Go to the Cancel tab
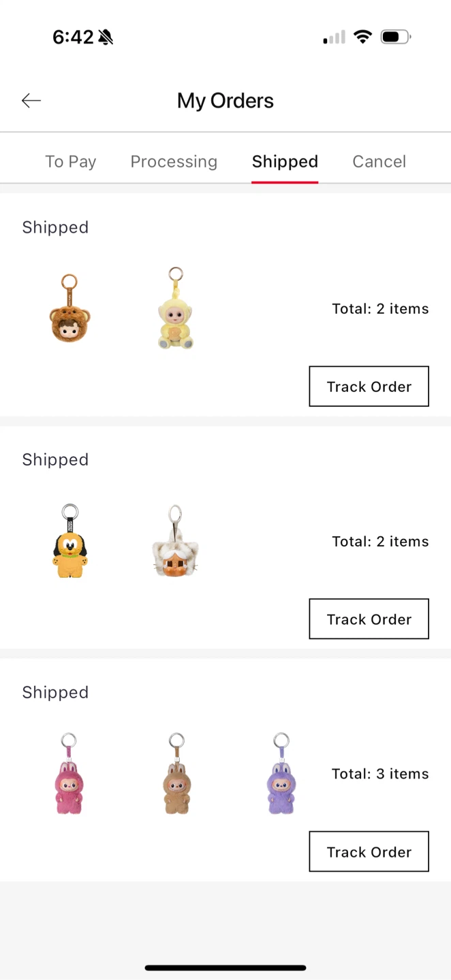 coord(379,162)
